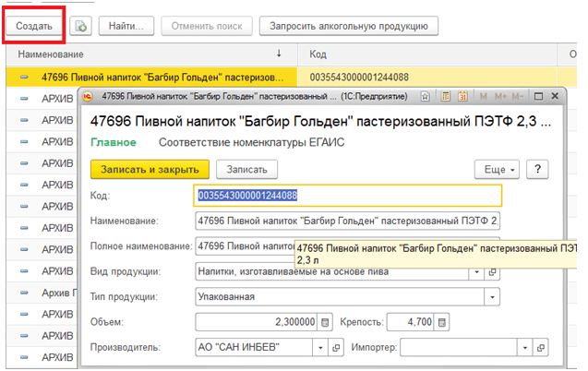Expand the Тип продукции dropdown
The image size is (588, 371).
(492, 297)
